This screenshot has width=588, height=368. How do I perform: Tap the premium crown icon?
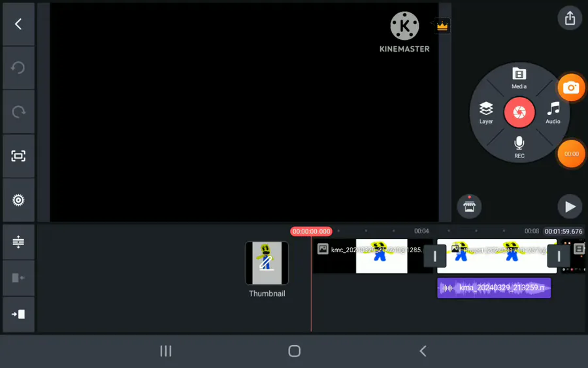point(442,26)
